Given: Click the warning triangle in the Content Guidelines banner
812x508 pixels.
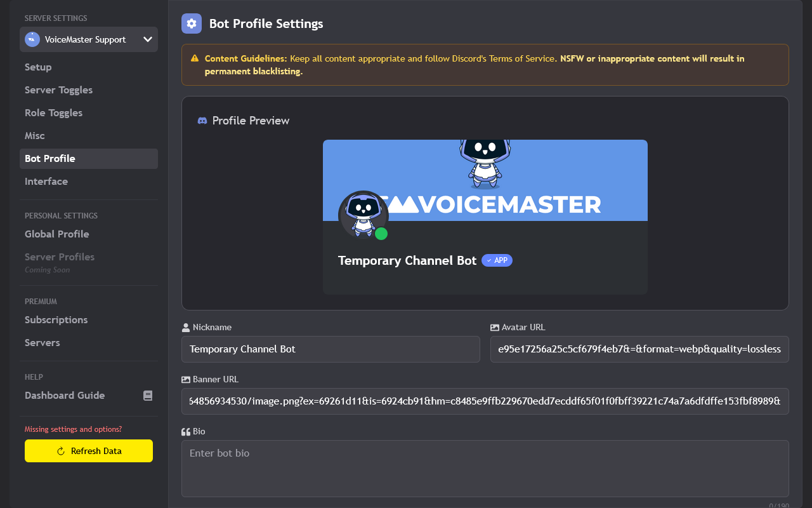Looking at the screenshot, I should [x=195, y=58].
